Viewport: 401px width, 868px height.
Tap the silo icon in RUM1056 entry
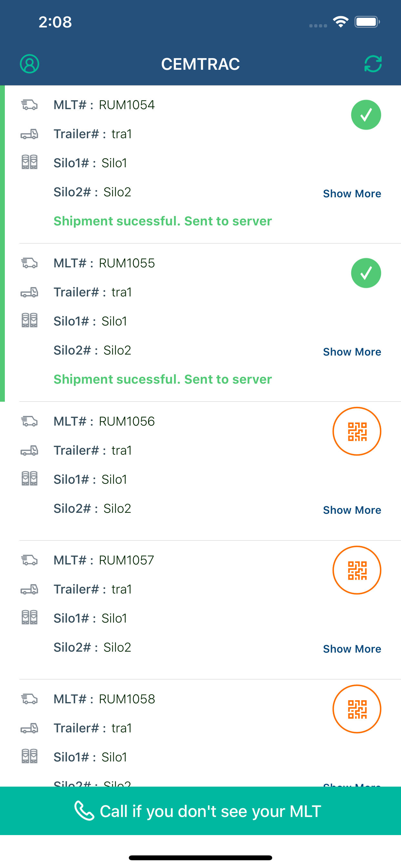[x=29, y=479]
